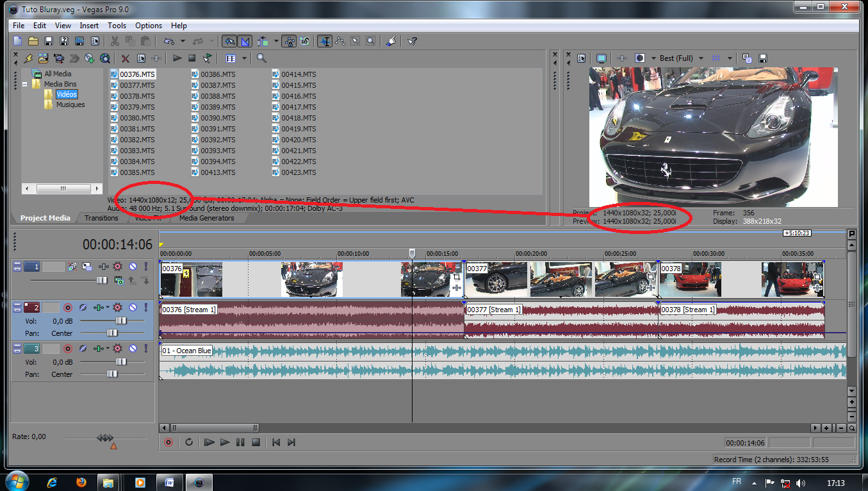Collapse the Media Bins tree node
Viewport: 868px width, 491px height.
pos(26,85)
